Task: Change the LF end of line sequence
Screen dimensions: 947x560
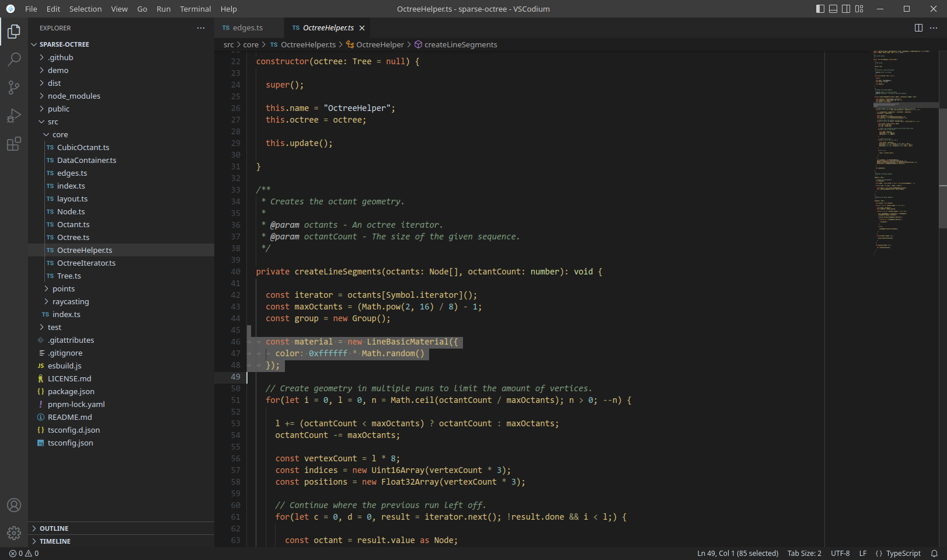Action: click(x=863, y=554)
